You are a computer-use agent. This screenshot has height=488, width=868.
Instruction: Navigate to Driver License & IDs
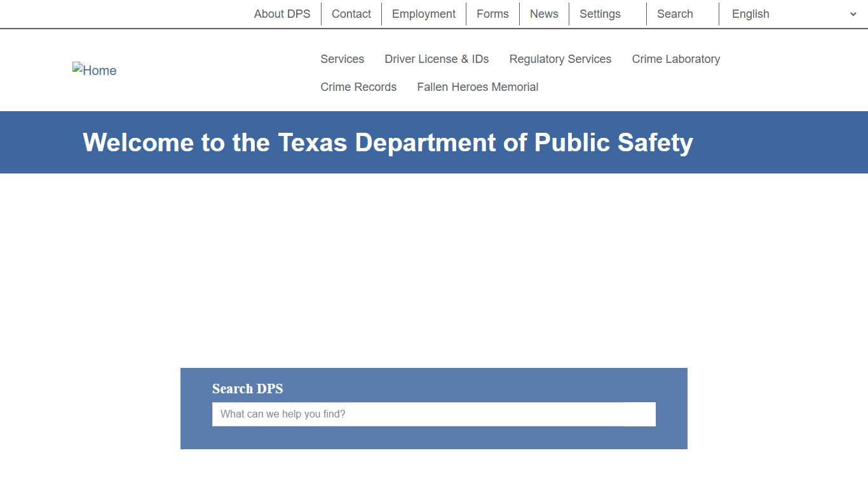[437, 59]
